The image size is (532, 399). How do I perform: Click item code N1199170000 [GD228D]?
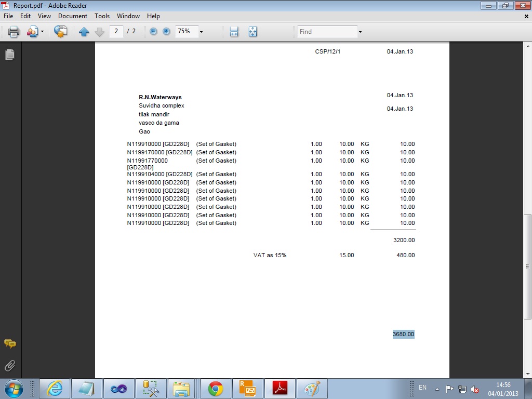[x=159, y=152]
